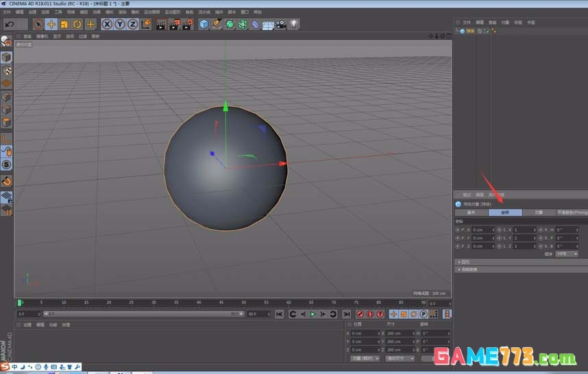Toggle the Y axis lock
The image size is (588, 374).
(x=119, y=24)
